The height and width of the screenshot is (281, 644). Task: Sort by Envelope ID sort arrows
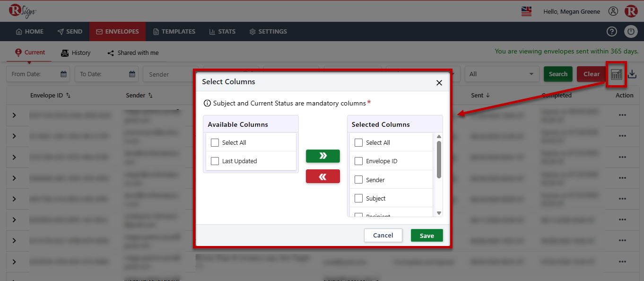click(68, 96)
